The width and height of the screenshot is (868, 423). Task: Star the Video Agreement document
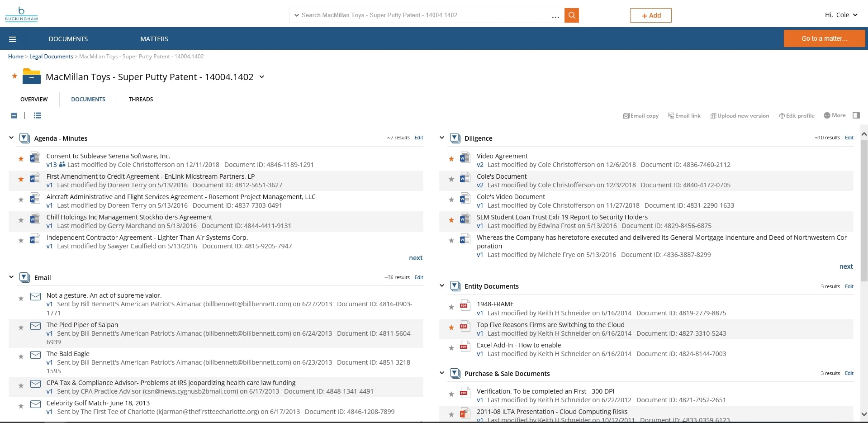[451, 158]
